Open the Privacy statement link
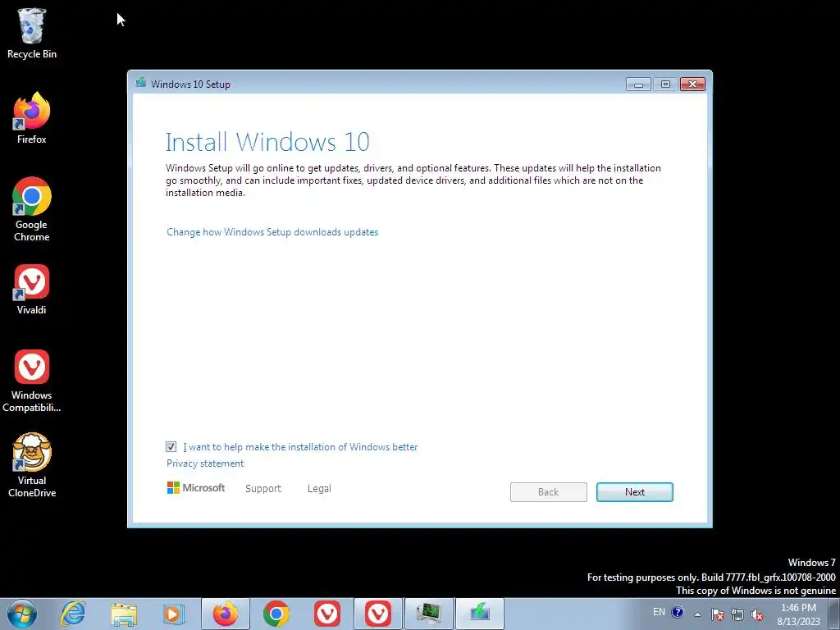Screen dimensions: 840x630 [205, 463]
